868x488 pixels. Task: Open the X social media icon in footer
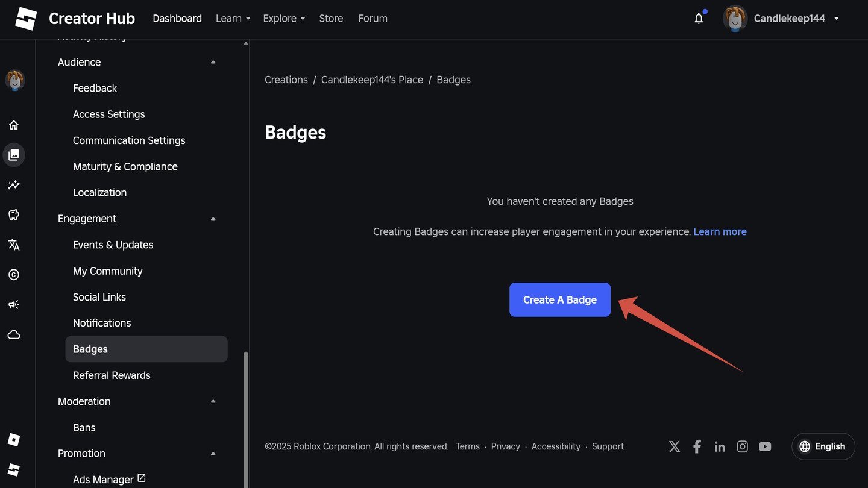(x=675, y=446)
